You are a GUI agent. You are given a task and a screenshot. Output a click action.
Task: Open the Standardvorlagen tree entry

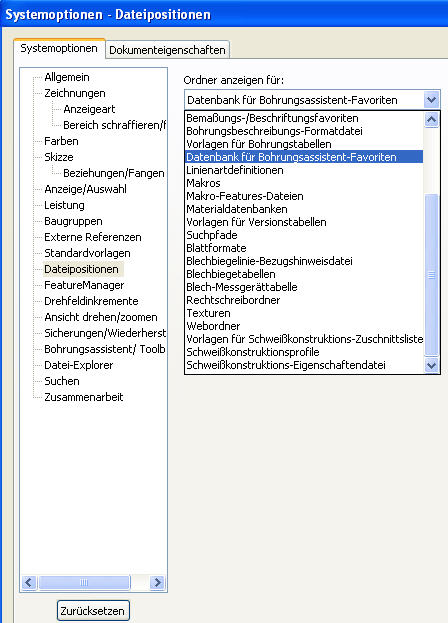87,253
